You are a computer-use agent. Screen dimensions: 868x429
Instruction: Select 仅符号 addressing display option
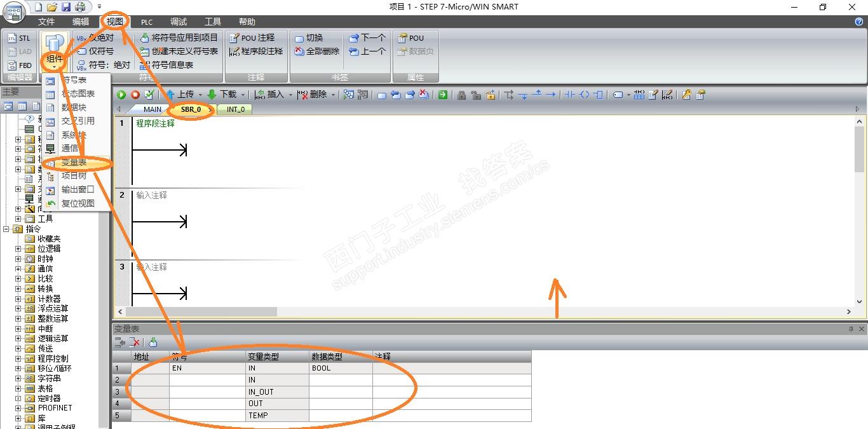(95, 51)
